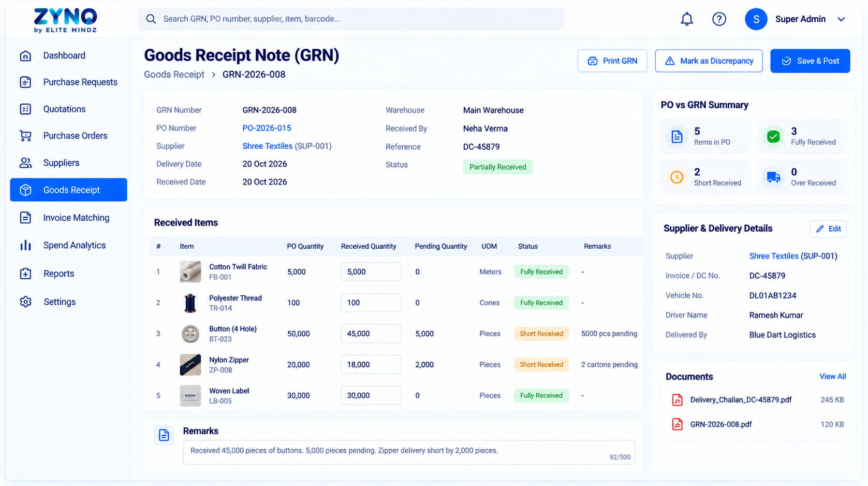
Task: Click the Save & Post button
Action: 810,61
